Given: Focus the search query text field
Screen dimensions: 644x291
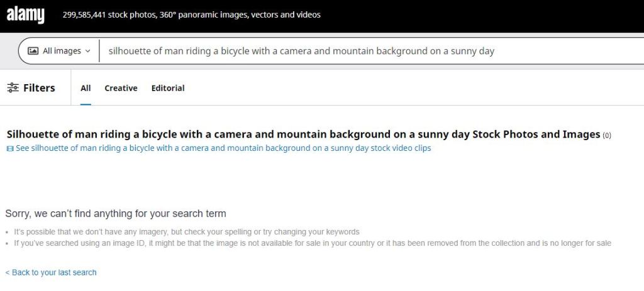Looking at the screenshot, I should [365, 51].
